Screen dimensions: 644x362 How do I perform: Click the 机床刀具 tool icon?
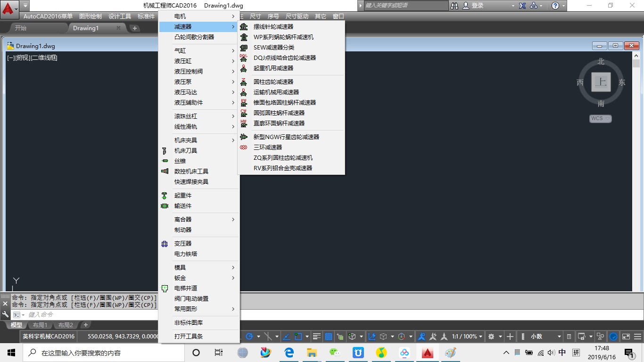click(x=165, y=151)
